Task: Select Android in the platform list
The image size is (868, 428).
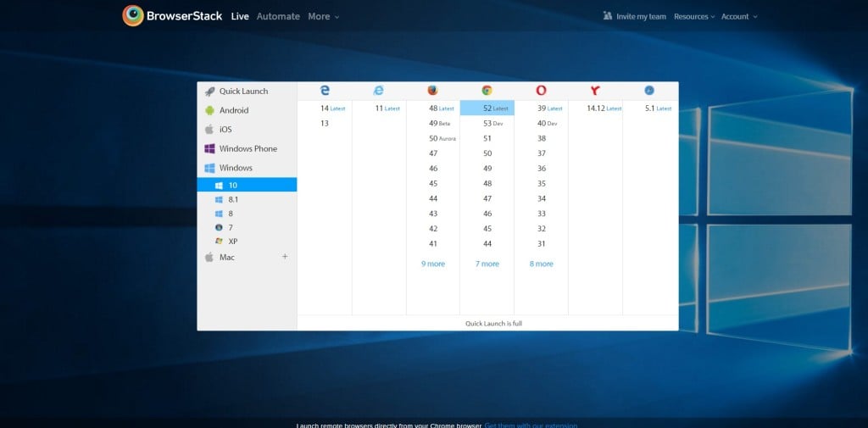Action: click(233, 110)
